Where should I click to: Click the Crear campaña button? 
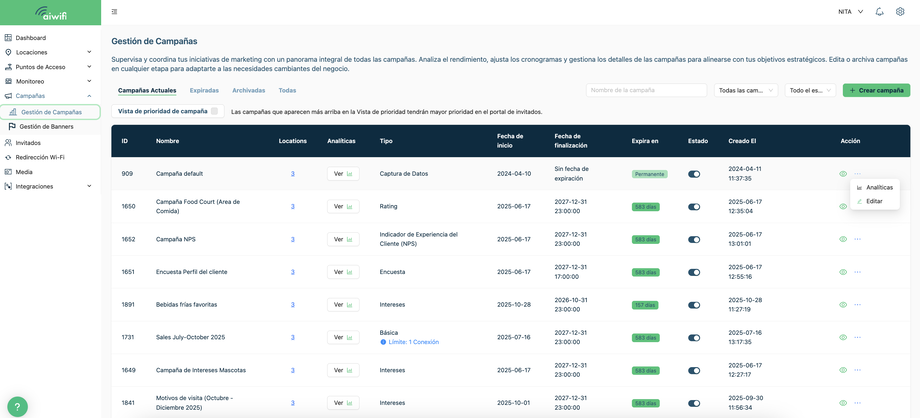coord(877,90)
